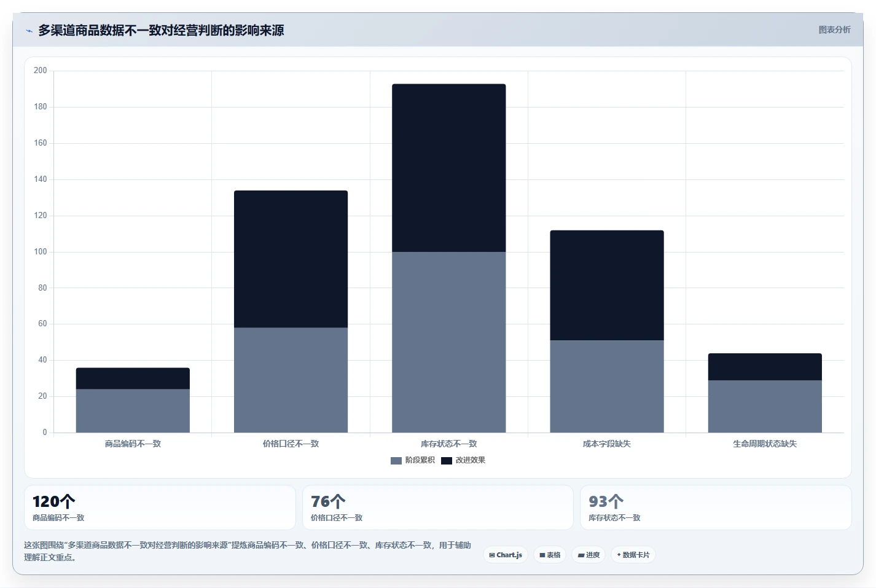The width and height of the screenshot is (876, 588).
Task: Click the 0 y-axis tick label
Action: coord(45,433)
